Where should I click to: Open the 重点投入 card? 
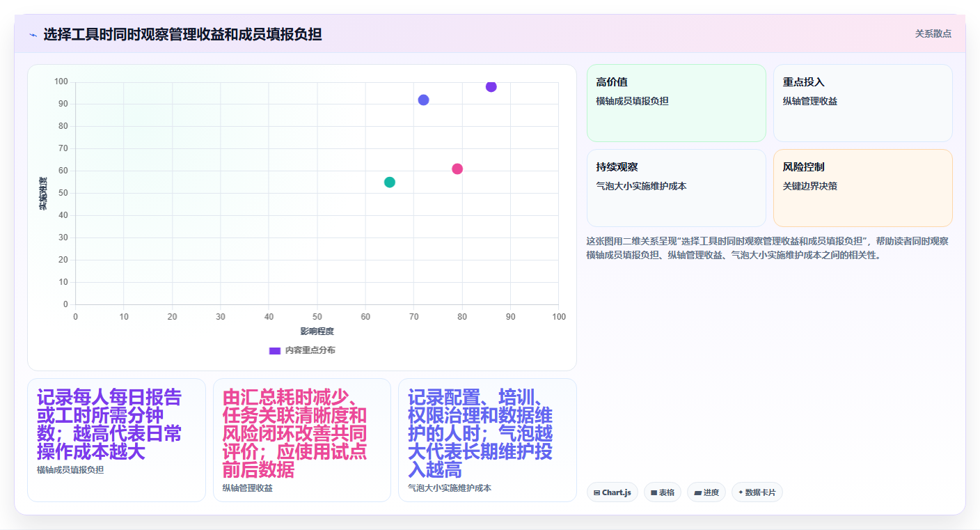coord(863,103)
